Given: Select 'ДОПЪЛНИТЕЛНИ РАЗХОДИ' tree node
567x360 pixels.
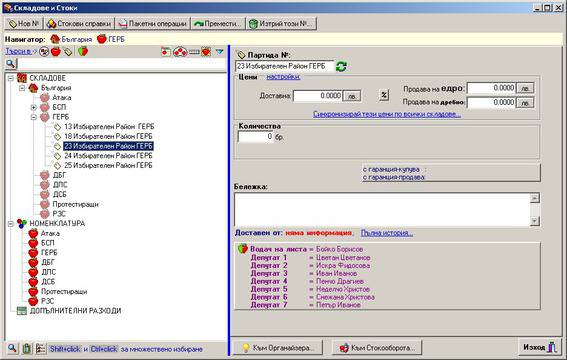Looking at the screenshot, I should click(75, 311).
